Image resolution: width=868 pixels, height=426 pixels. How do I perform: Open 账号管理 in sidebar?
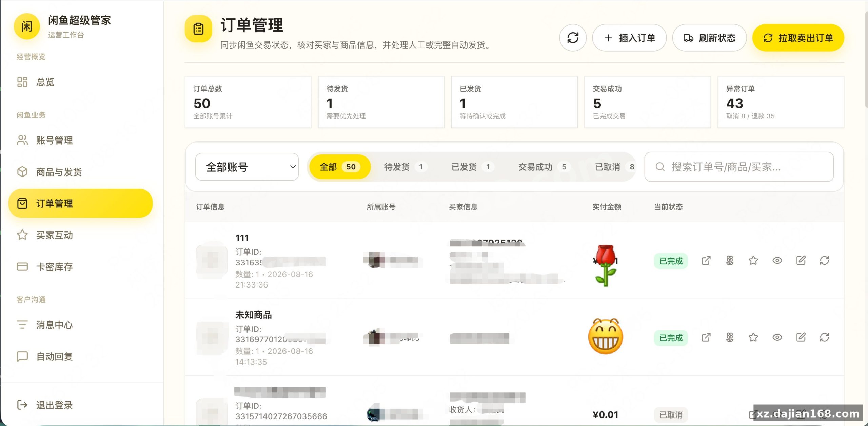click(80, 140)
